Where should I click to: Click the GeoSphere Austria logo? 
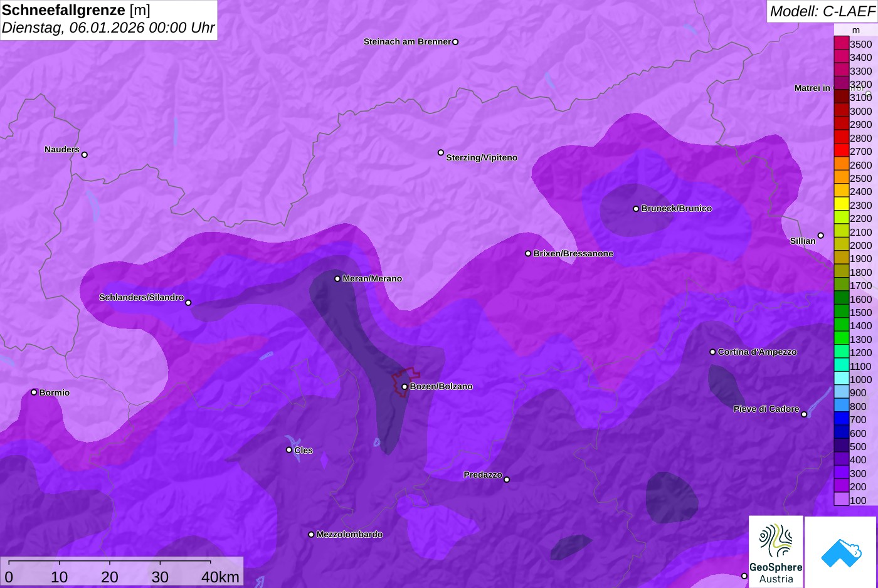(x=776, y=552)
